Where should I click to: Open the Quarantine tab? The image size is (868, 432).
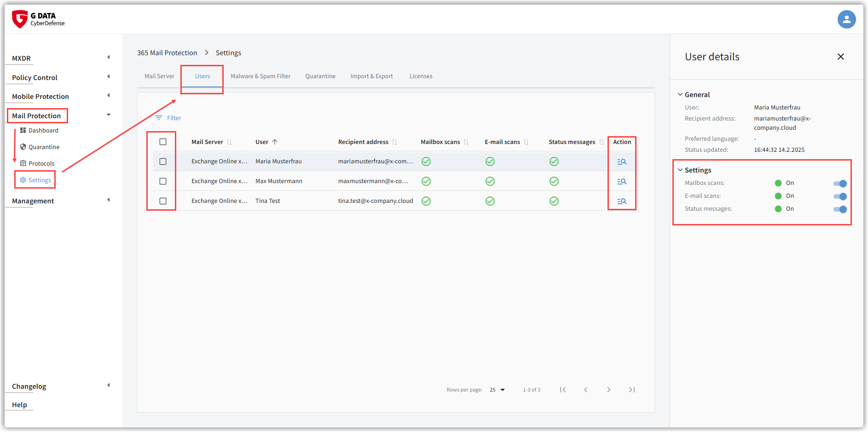(x=320, y=76)
